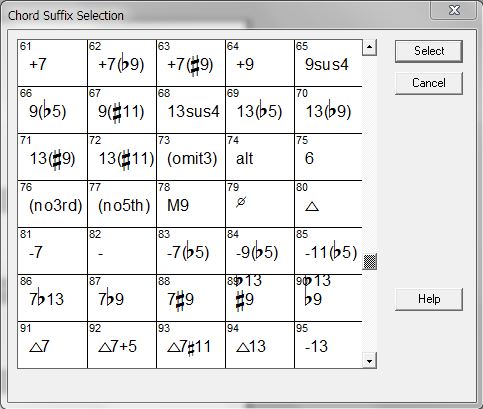Image resolution: width=483 pixels, height=409 pixels.
Task: Click the Cancel button
Action: click(x=429, y=83)
